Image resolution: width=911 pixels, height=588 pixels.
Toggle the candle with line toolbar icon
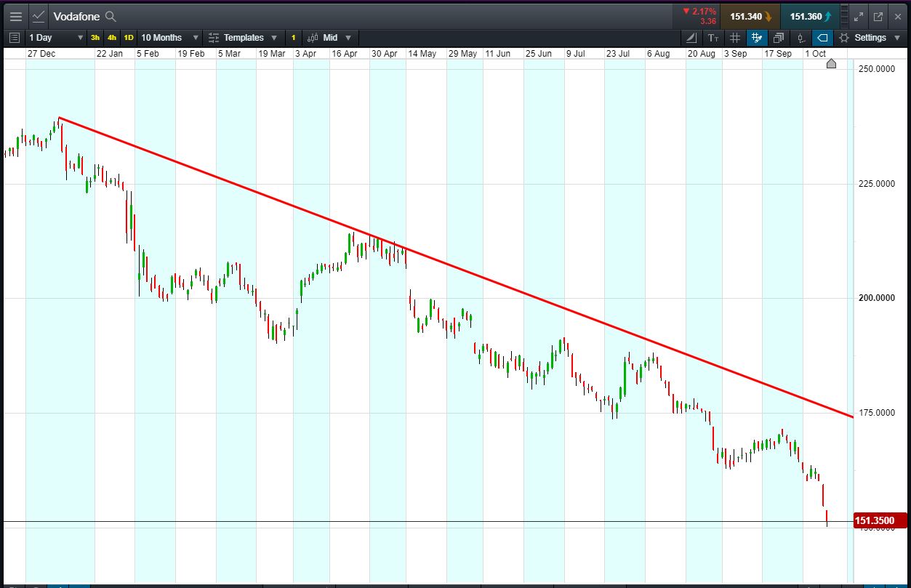(800, 38)
